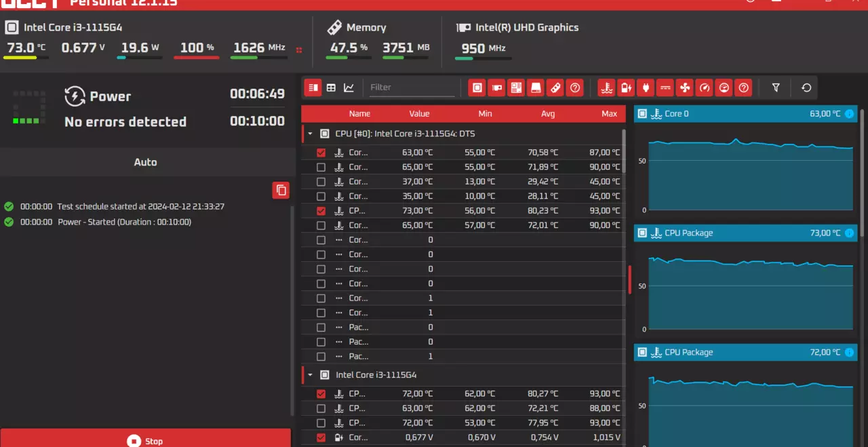Click the 1626 MHz CPU frequency readout
The image size is (868, 447).
click(x=259, y=48)
